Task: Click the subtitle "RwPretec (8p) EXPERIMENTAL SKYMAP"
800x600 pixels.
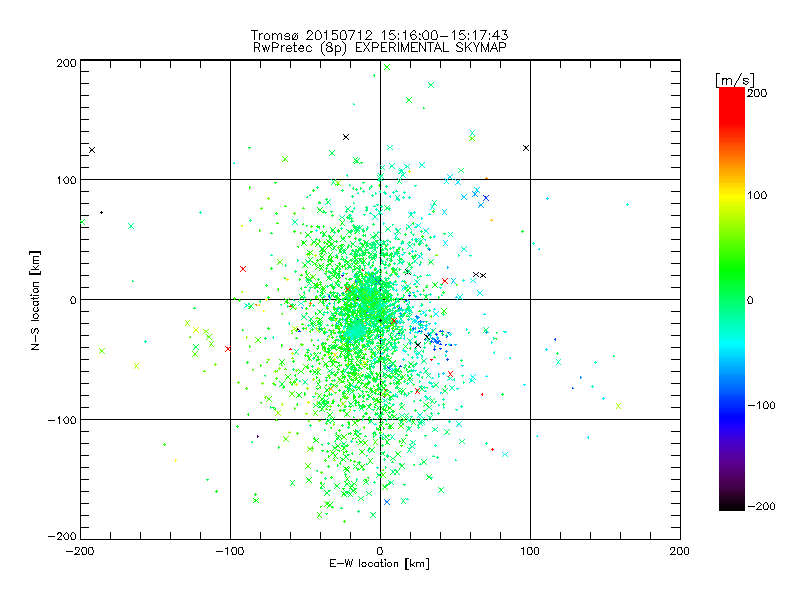Action: click(x=380, y=48)
